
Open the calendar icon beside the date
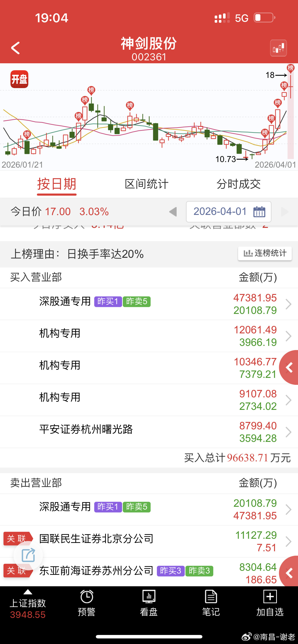point(259,211)
